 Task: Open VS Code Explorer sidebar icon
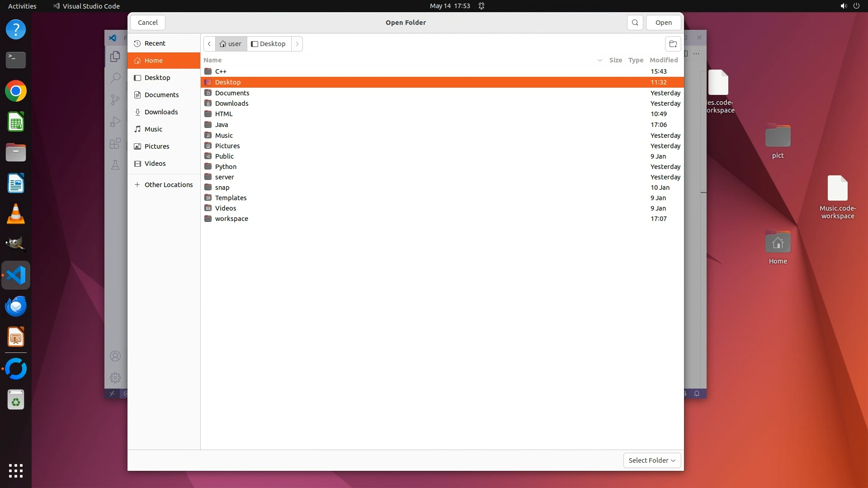(x=115, y=56)
